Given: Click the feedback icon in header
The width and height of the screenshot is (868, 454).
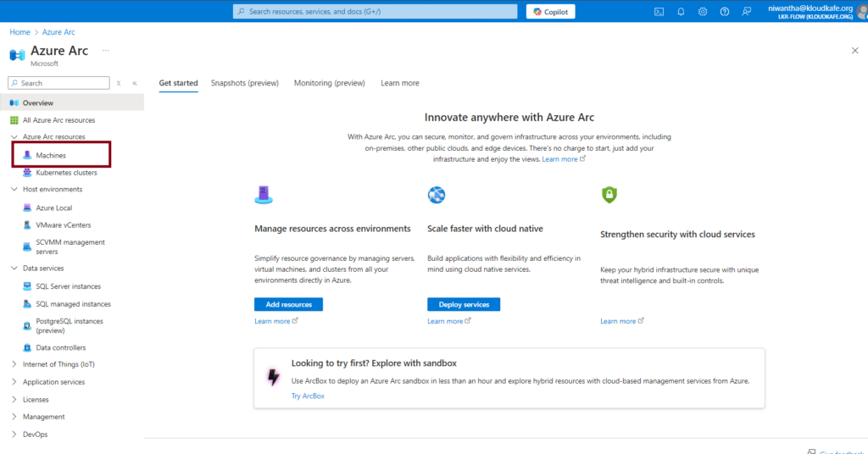Looking at the screenshot, I should point(747,12).
